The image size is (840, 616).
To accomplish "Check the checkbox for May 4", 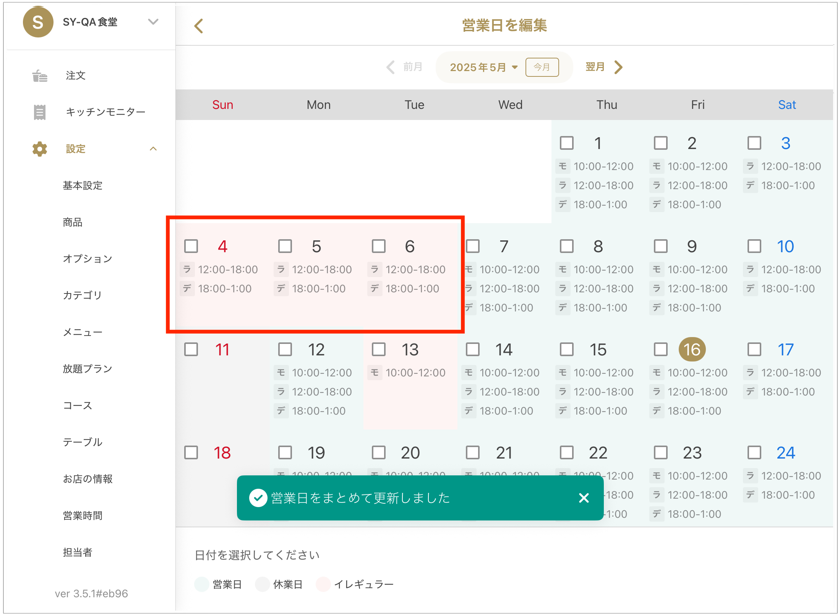I will pyautogui.click(x=191, y=246).
